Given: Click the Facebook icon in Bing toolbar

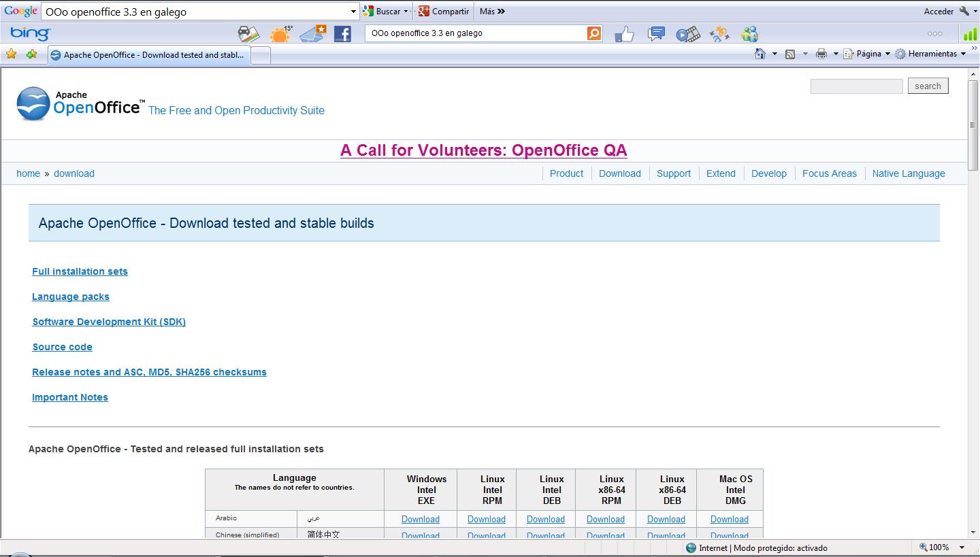Looking at the screenshot, I should (342, 33).
